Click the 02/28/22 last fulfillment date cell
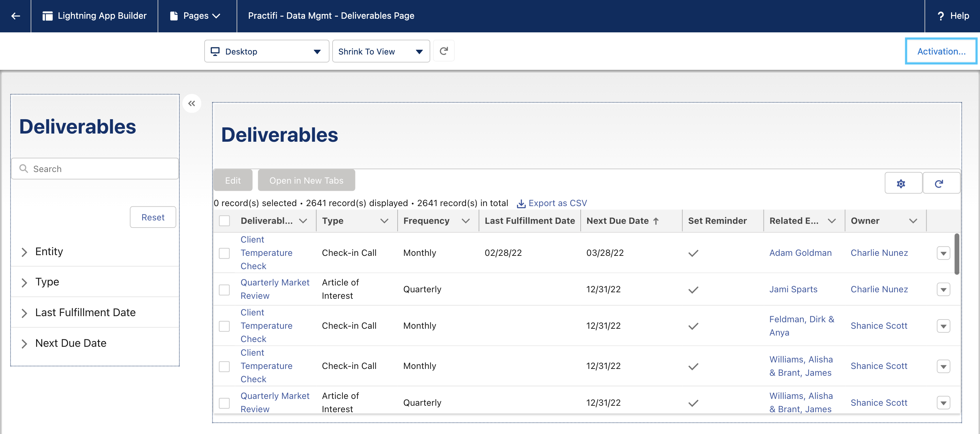 click(x=503, y=253)
